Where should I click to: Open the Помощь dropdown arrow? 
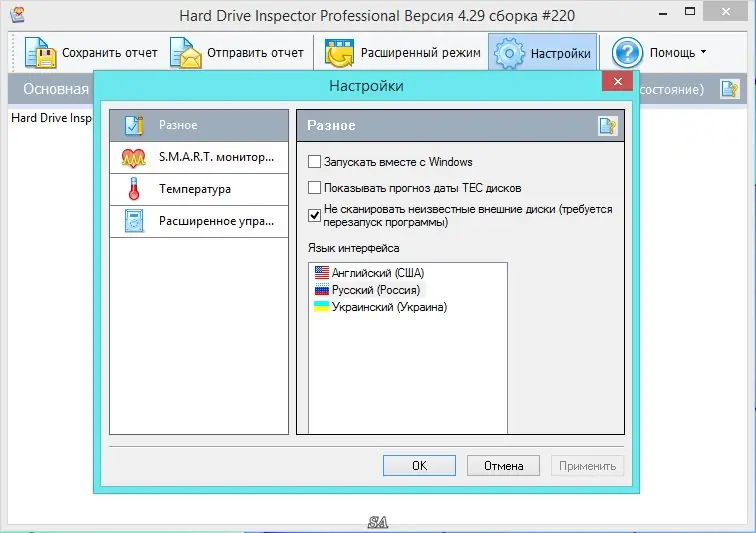703,52
